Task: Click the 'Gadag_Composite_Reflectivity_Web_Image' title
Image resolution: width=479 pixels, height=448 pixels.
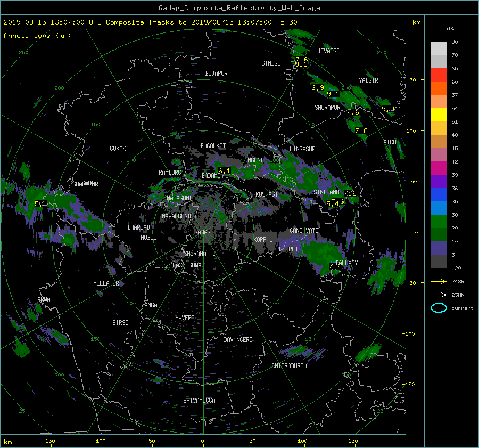Action: pos(239,8)
